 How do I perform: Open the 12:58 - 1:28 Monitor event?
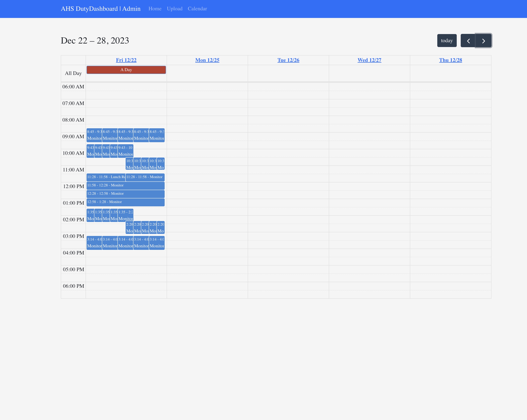click(x=125, y=202)
